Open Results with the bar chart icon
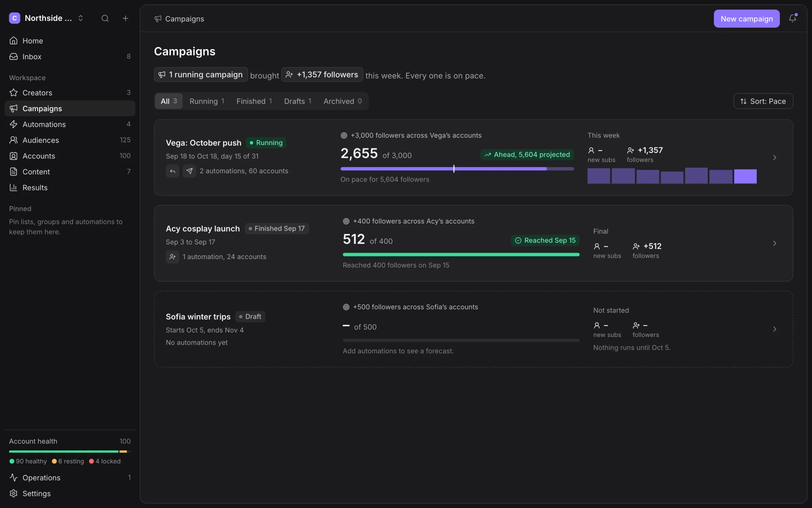Image resolution: width=812 pixels, height=508 pixels. click(70, 187)
